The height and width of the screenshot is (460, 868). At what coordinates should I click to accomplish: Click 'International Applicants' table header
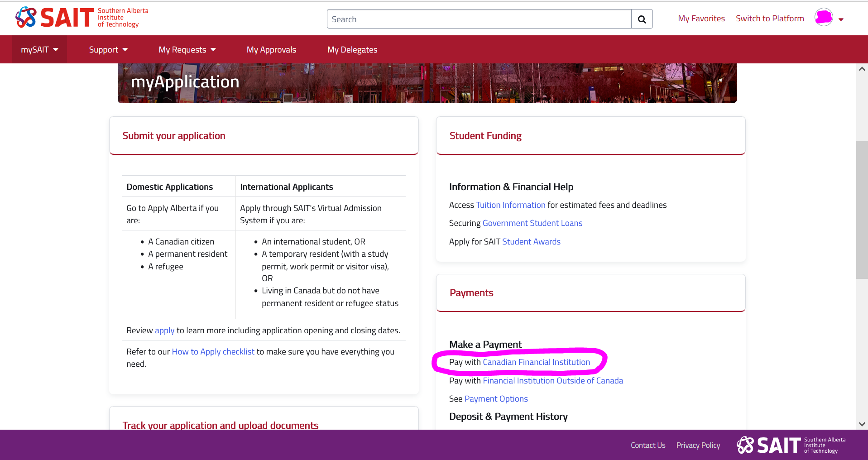click(287, 187)
